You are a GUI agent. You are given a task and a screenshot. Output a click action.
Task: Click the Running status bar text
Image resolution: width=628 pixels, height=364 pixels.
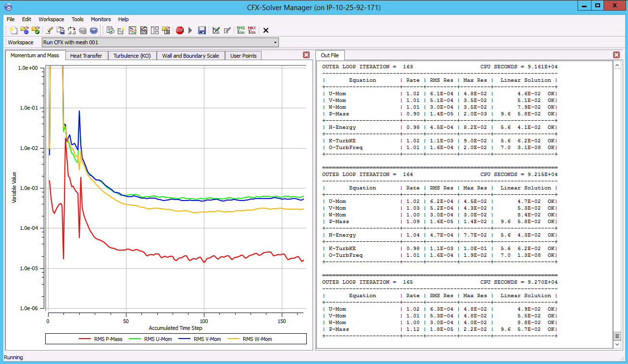click(x=13, y=357)
